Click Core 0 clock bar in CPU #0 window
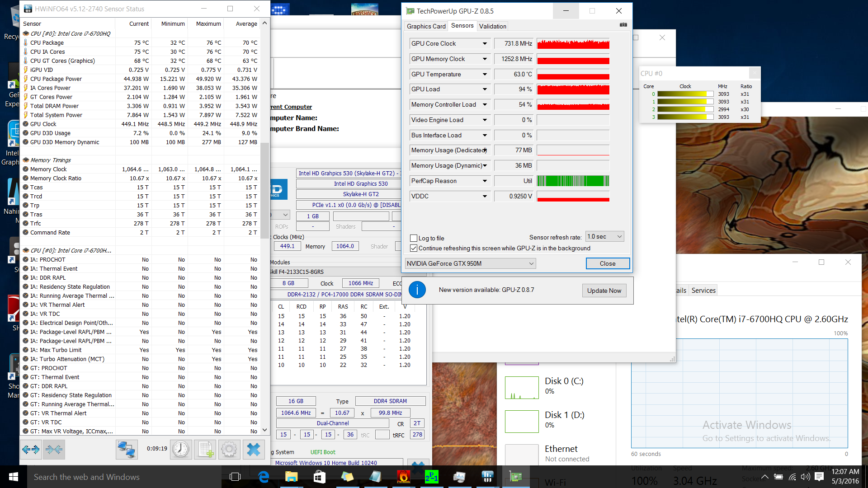Screen dimensions: 868x488 point(685,94)
